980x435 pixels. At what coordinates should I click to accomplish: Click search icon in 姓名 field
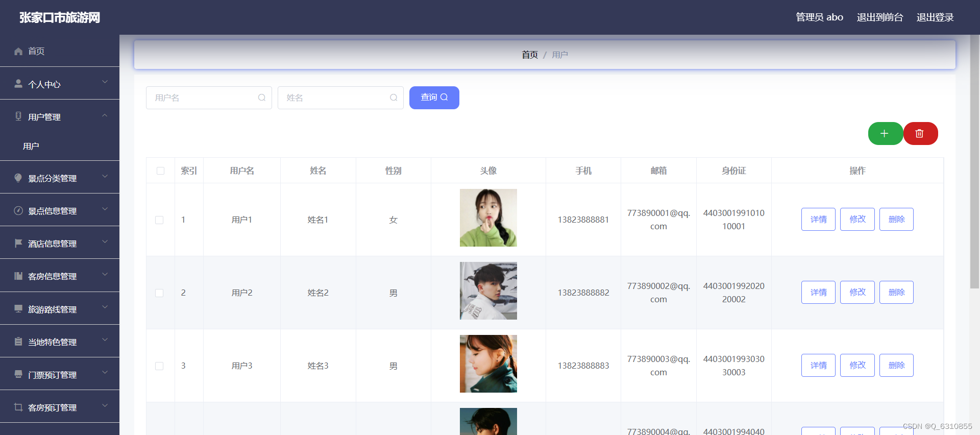(394, 98)
